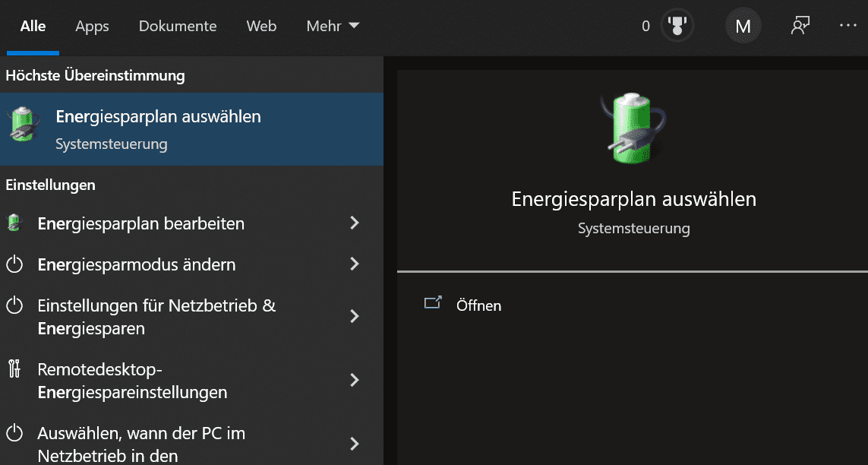
Task: Click the feedback person icon
Action: click(x=800, y=26)
